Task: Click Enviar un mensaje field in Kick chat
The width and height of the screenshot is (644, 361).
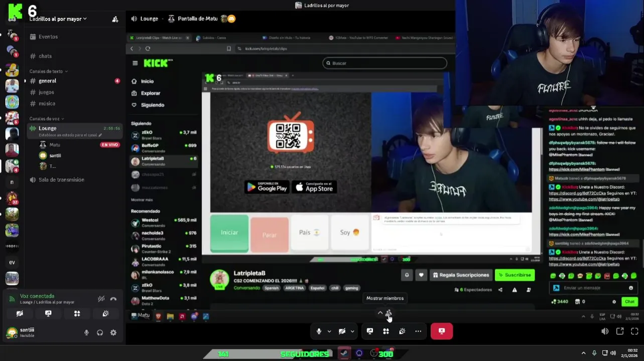Action: [594, 288]
